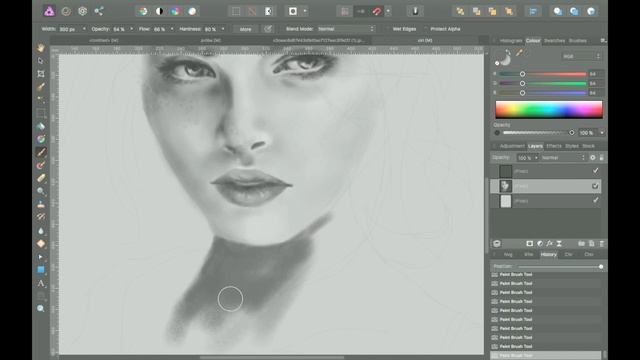Delete layer using trash icon

[602, 244]
